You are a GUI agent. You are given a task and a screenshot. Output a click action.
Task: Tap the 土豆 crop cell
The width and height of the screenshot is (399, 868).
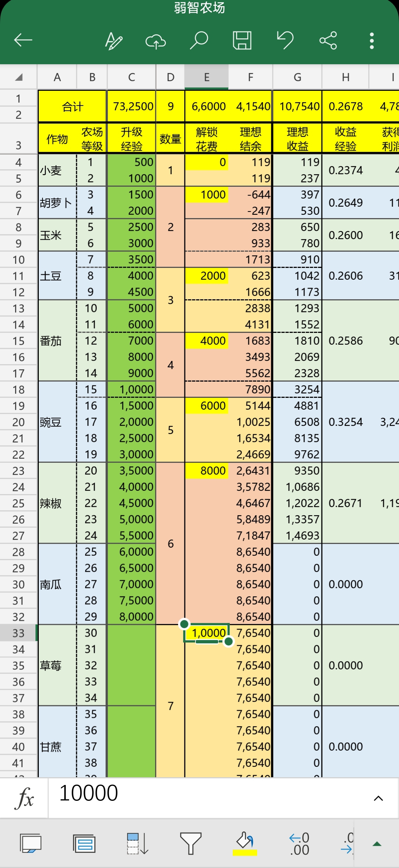click(57, 276)
